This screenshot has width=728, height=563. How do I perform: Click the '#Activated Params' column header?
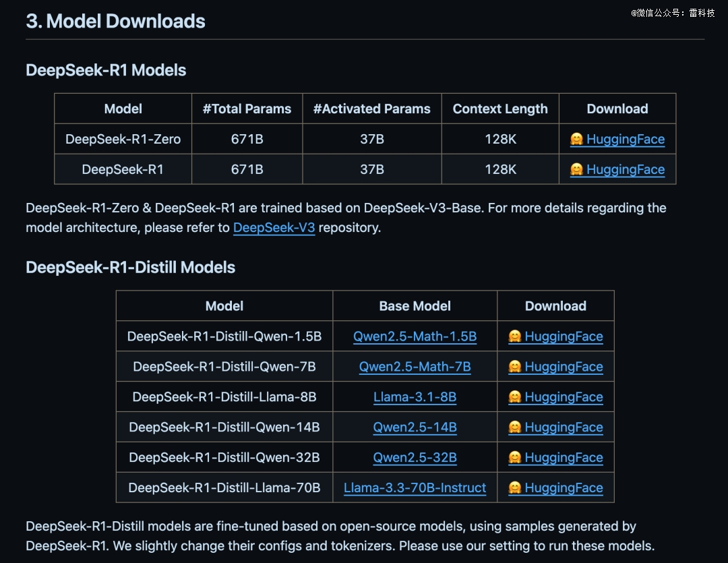click(372, 109)
